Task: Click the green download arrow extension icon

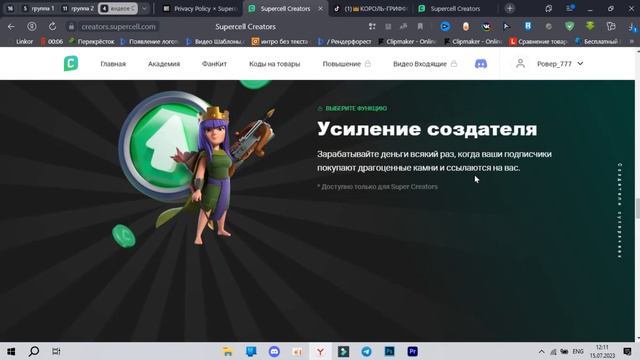Action: [590, 26]
